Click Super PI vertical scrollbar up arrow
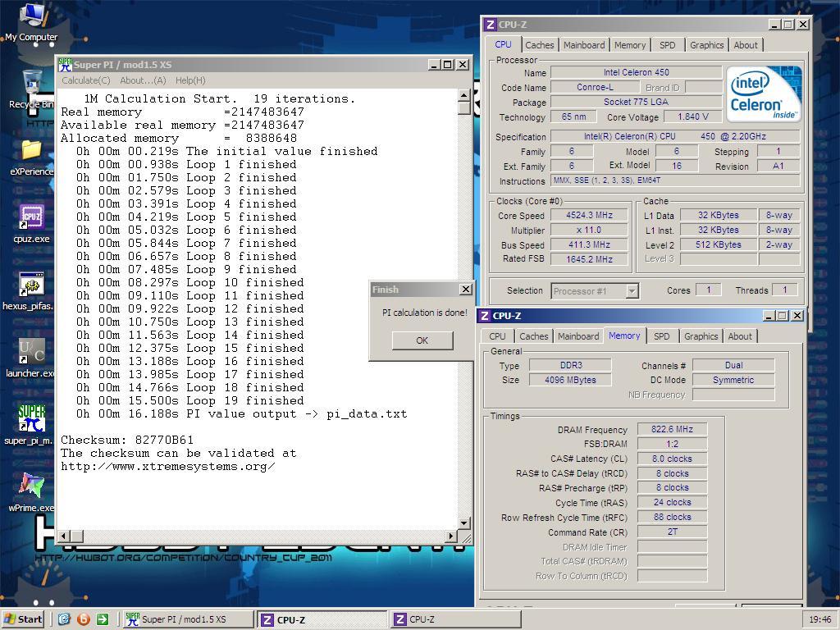 (464, 95)
